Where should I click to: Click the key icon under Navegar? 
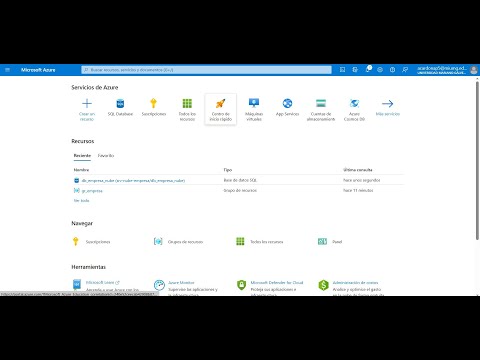click(x=76, y=241)
